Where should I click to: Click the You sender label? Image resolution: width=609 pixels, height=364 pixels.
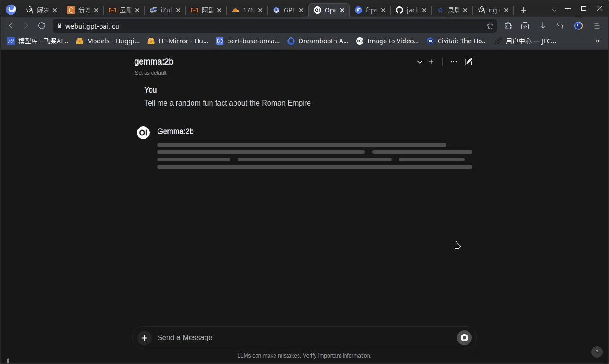(151, 90)
